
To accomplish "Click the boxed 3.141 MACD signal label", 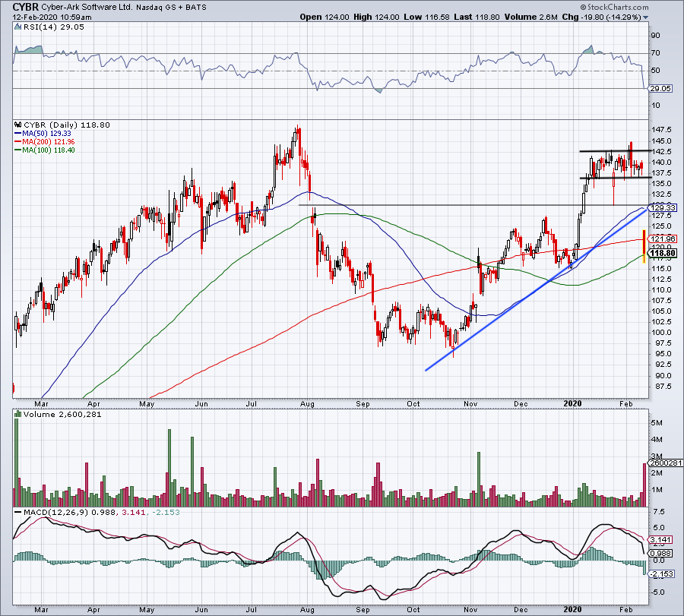I will [x=660, y=540].
